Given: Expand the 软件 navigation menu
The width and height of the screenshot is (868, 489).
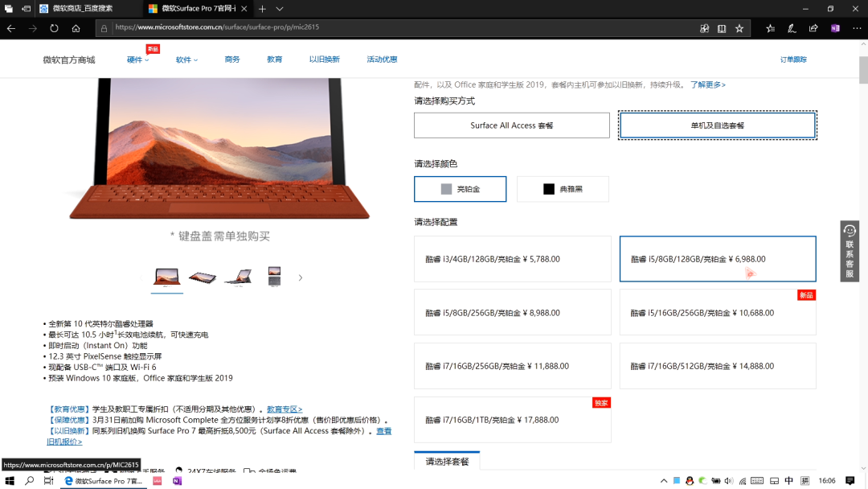Looking at the screenshot, I should pyautogui.click(x=186, y=60).
